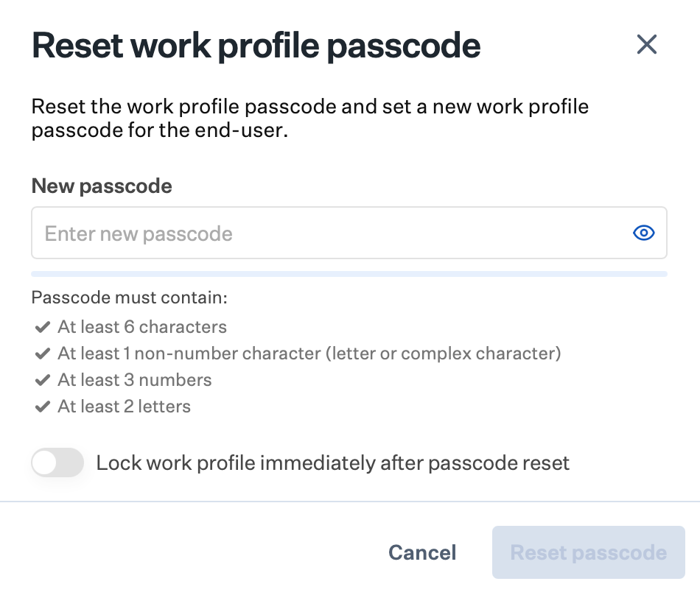
Task: Click the Passcode must contain heading
Action: pos(130,298)
